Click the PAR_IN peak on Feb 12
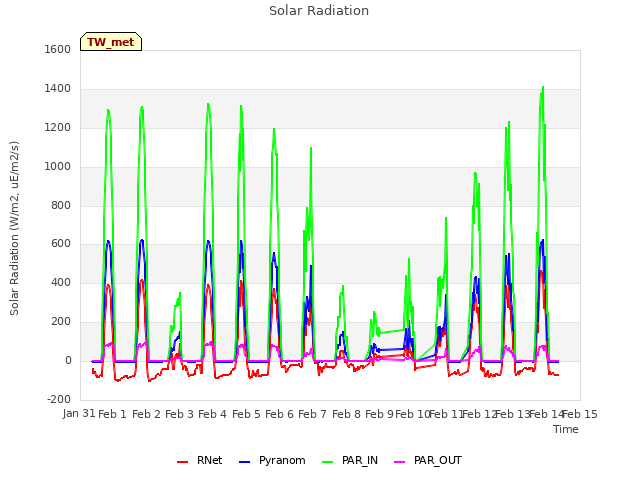The width and height of the screenshot is (640, 480). pyautogui.click(x=475, y=173)
